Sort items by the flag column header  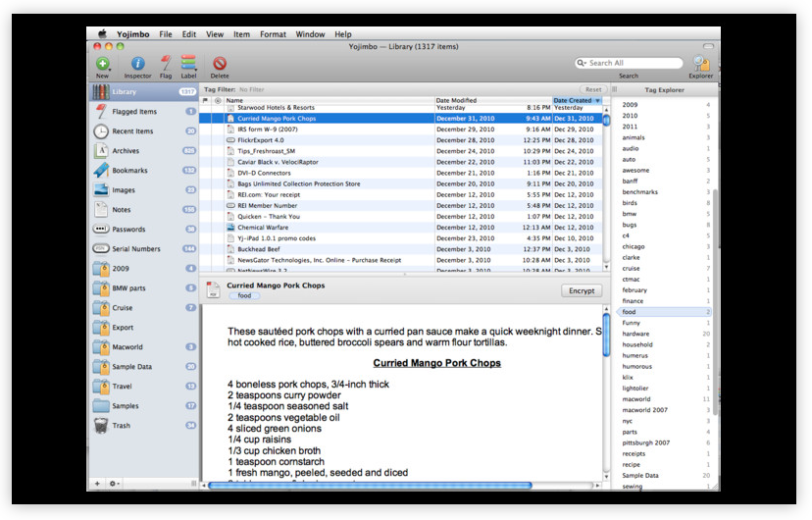point(206,100)
